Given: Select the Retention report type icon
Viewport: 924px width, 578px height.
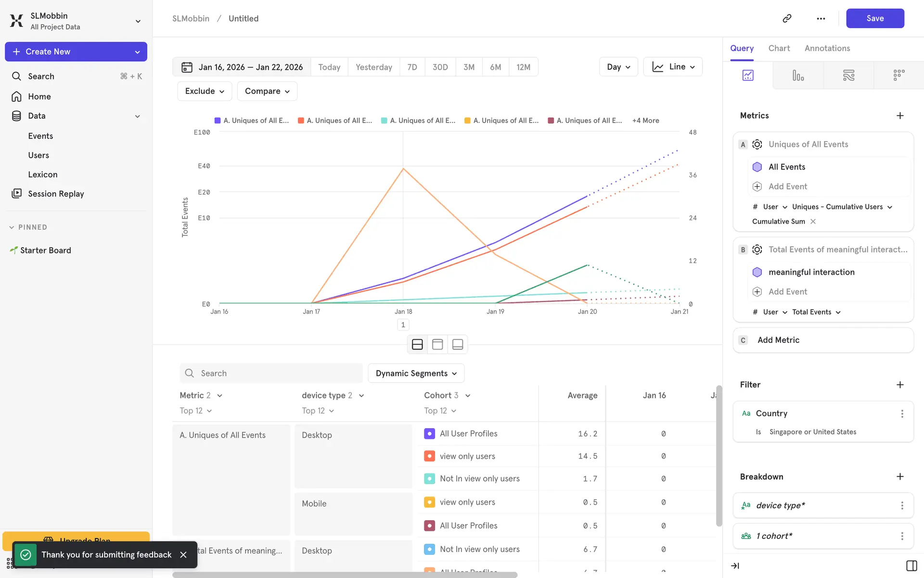Looking at the screenshot, I should pyautogui.click(x=898, y=75).
